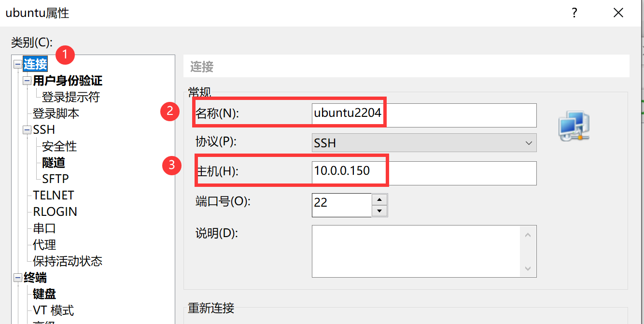Select 登录脚本 in category tree
Image resolution: width=644 pixels, height=324 pixels.
(x=56, y=113)
